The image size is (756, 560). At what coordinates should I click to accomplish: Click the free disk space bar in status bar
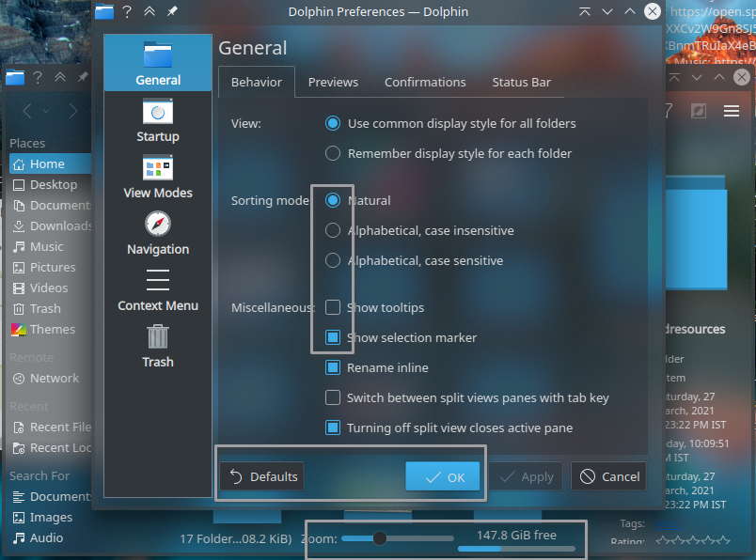516,549
